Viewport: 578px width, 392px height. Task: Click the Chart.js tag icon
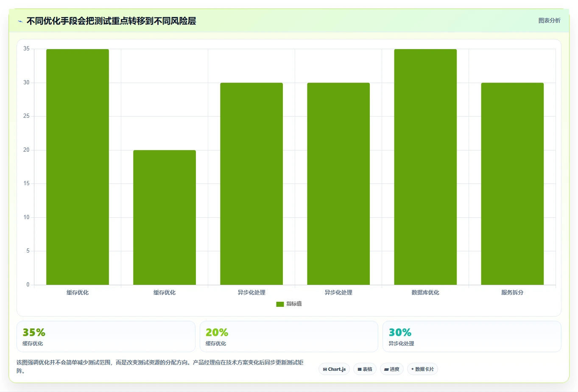coord(325,370)
